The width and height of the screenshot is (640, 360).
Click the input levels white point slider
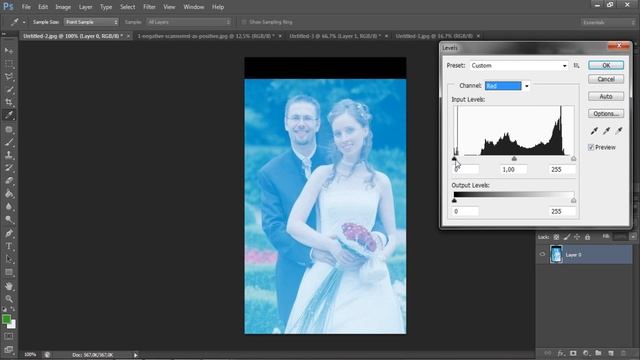(x=573, y=158)
